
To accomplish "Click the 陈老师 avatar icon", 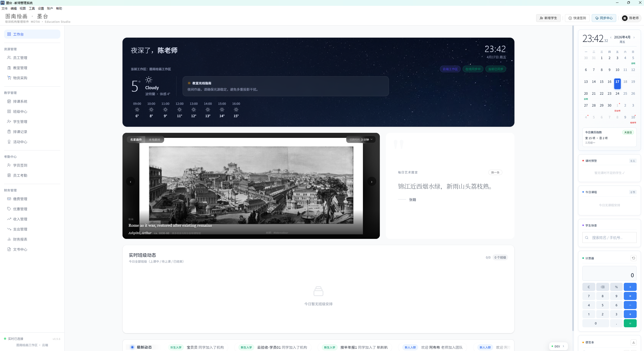I will (625, 18).
